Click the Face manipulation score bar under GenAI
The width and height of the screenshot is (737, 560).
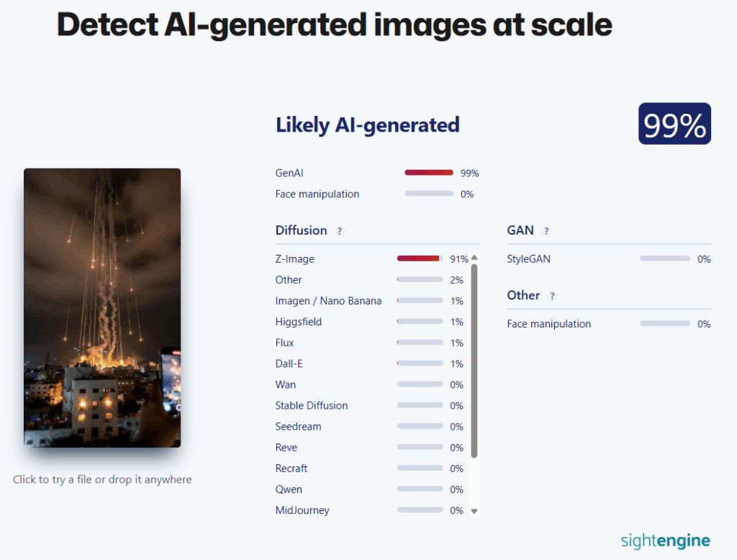pos(429,194)
